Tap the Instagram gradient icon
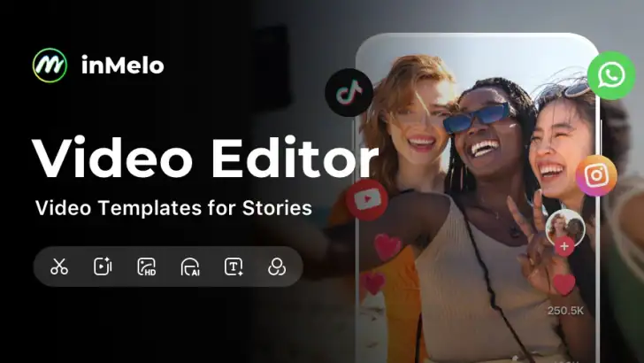This screenshot has width=644, height=363. [x=596, y=175]
